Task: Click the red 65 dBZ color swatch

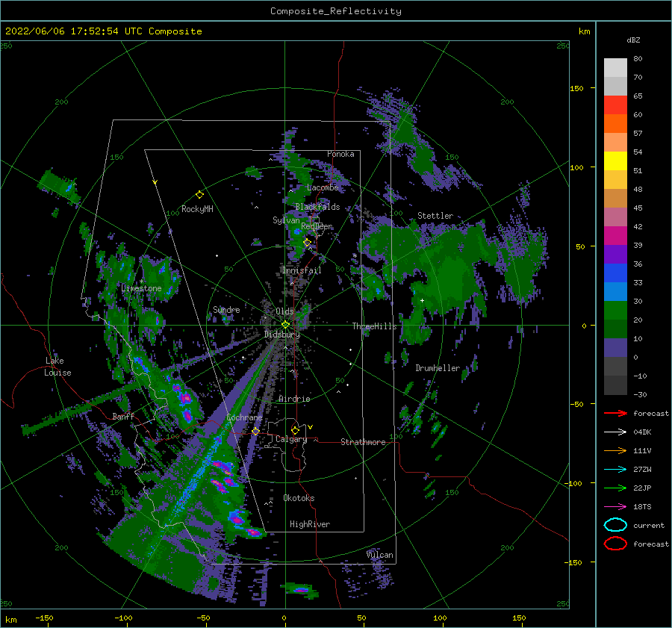Action: pyautogui.click(x=615, y=105)
